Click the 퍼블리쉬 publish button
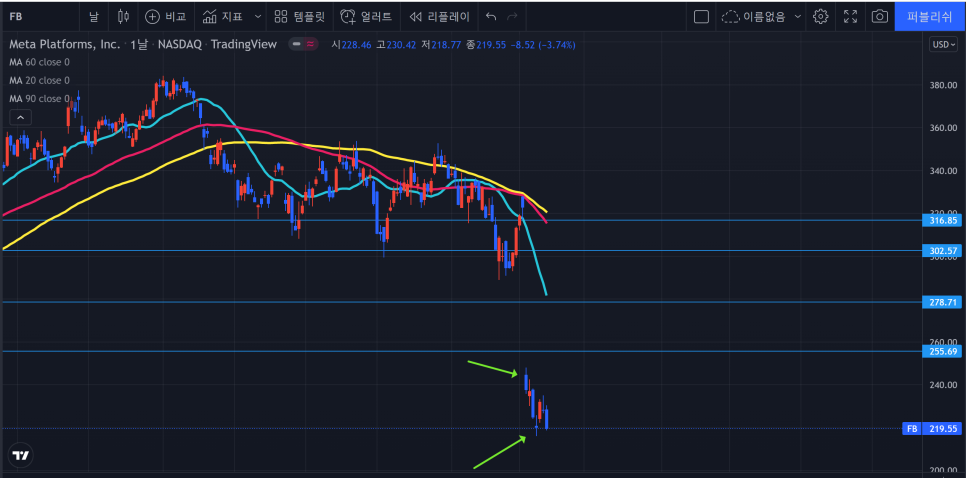Viewport: 966px width, 478px height. (930, 17)
